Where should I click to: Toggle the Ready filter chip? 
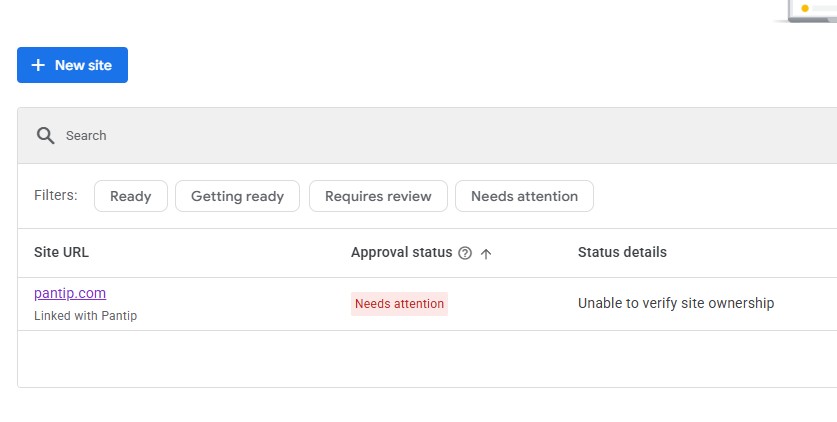130,196
